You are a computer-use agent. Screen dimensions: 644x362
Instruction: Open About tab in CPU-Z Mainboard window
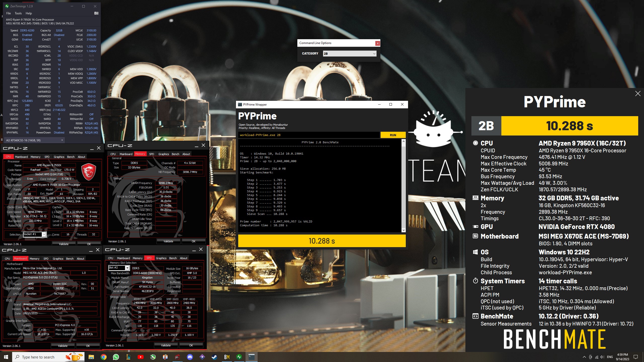pos(80,259)
